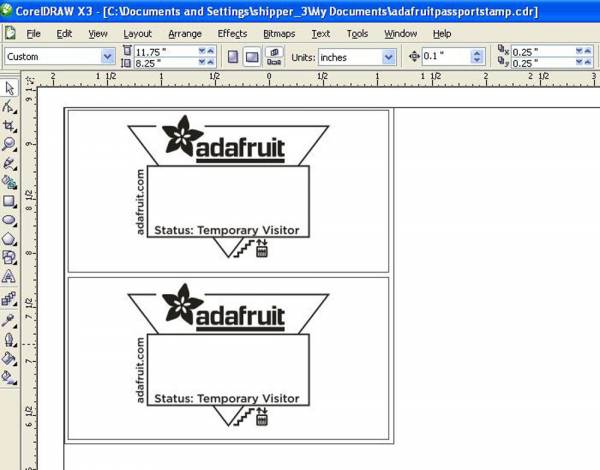Select bottom stamp vertical adafruit.com text

pos(140,370)
